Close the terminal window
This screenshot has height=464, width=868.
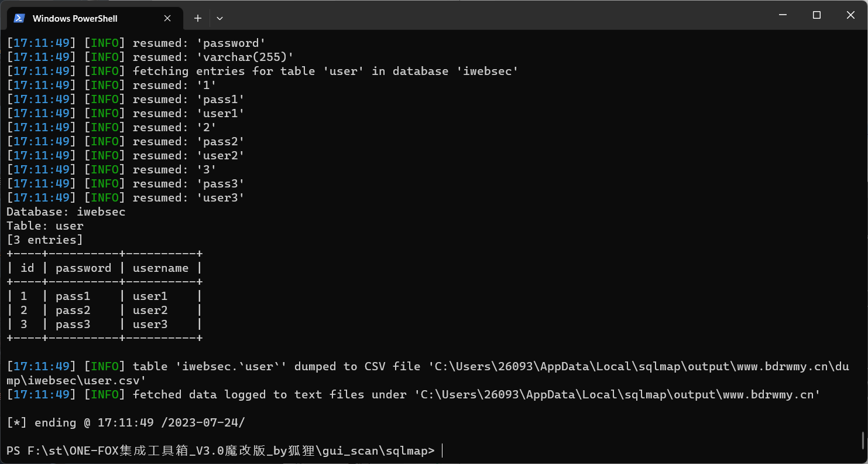click(851, 15)
